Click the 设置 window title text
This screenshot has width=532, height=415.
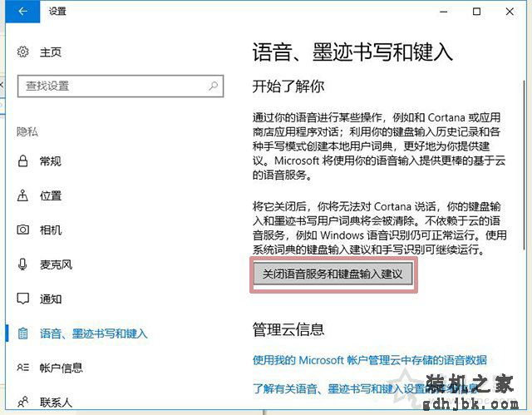tap(57, 11)
